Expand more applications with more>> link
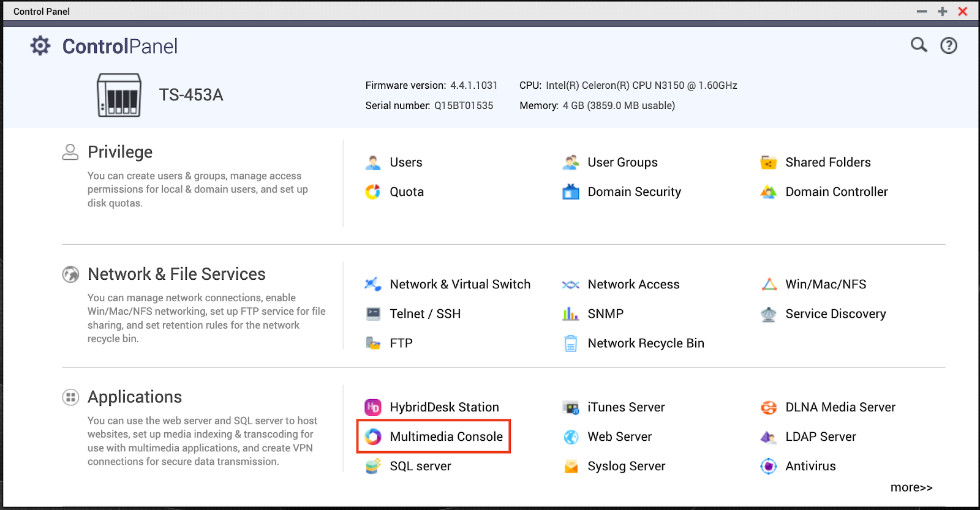This screenshot has width=980, height=510. [911, 487]
